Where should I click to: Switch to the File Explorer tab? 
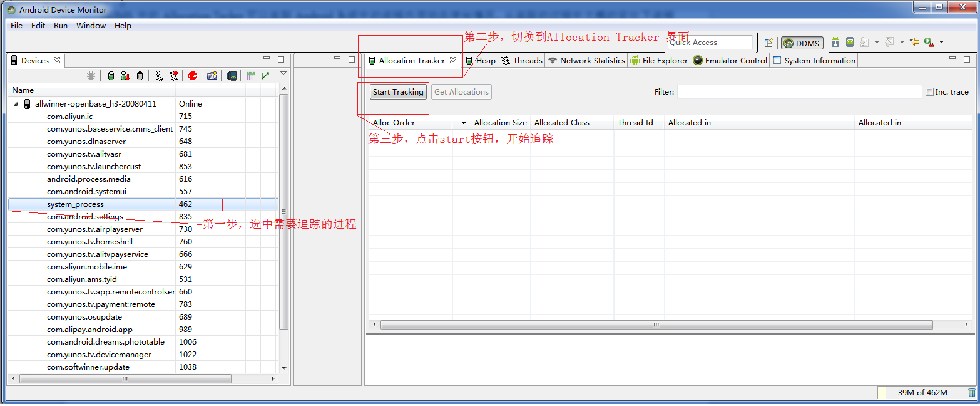[x=659, y=61]
